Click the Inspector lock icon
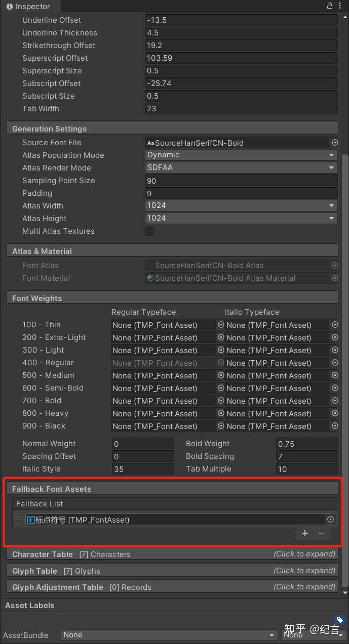The height and width of the screenshot is (644, 349). tap(330, 6)
